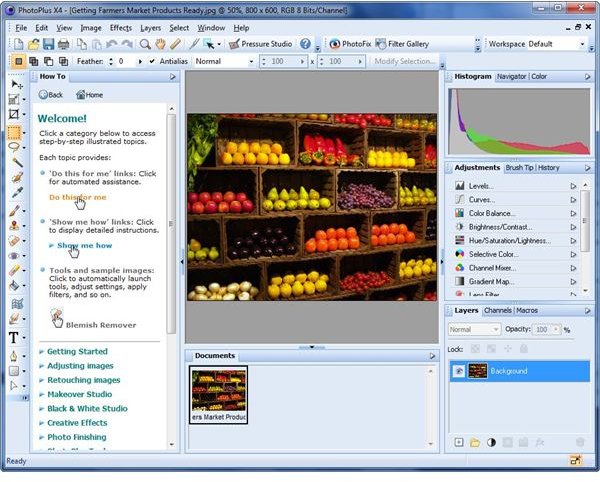Open the Help question mark icon

tap(305, 44)
